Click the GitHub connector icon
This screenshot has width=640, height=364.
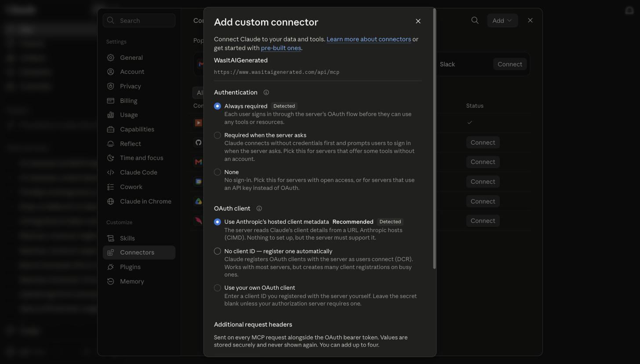pyautogui.click(x=199, y=142)
